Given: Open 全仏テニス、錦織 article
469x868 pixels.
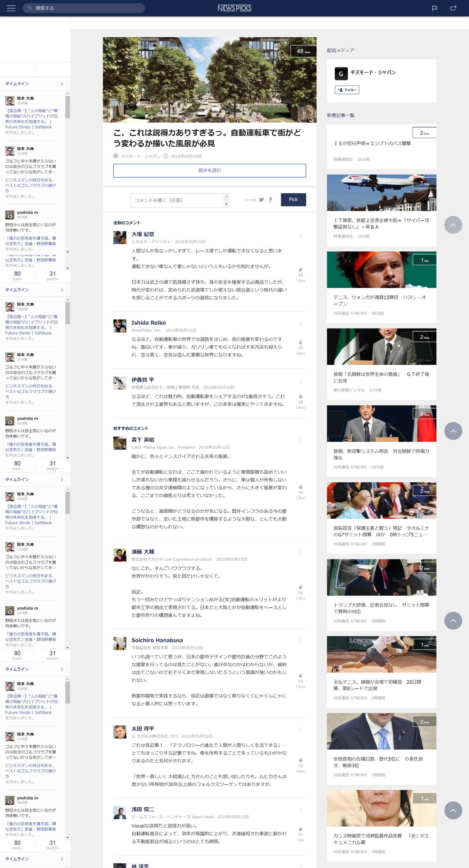Looking at the screenshot, I should [381, 672].
